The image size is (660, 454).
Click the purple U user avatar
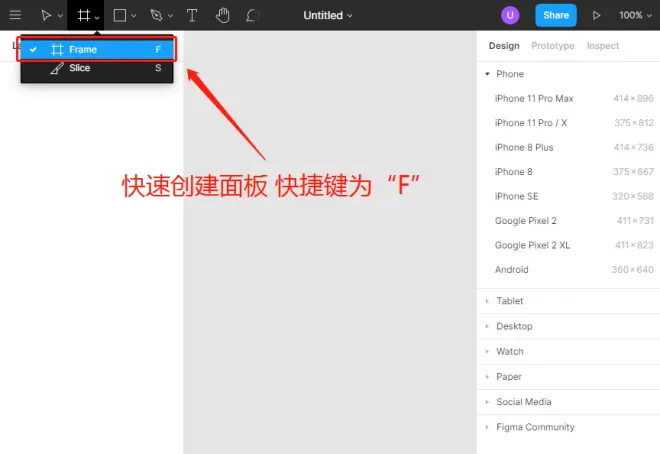coord(510,15)
